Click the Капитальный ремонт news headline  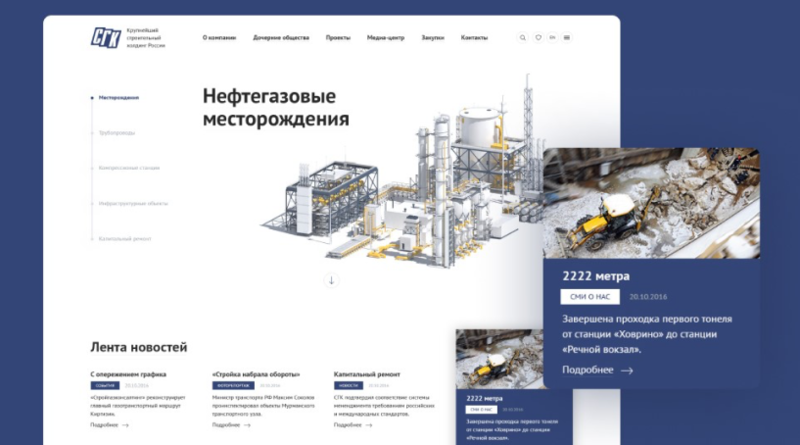click(x=367, y=374)
